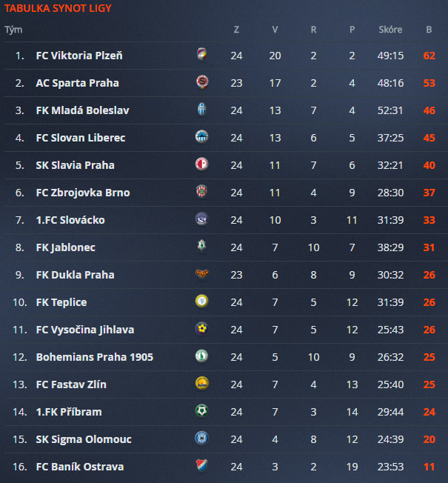Click the FK Teplice yellow crest
The width and height of the screenshot is (448, 483).
(202, 302)
